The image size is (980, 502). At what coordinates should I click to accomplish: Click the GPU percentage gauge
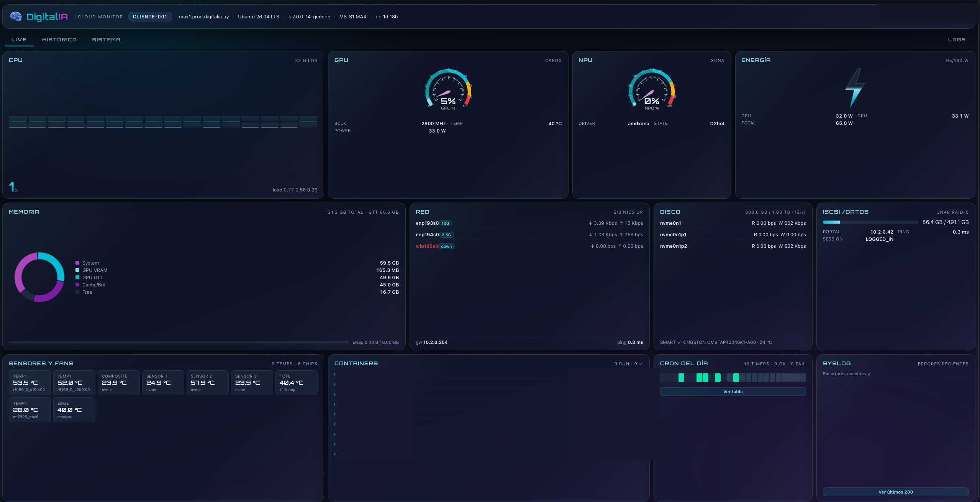click(448, 89)
